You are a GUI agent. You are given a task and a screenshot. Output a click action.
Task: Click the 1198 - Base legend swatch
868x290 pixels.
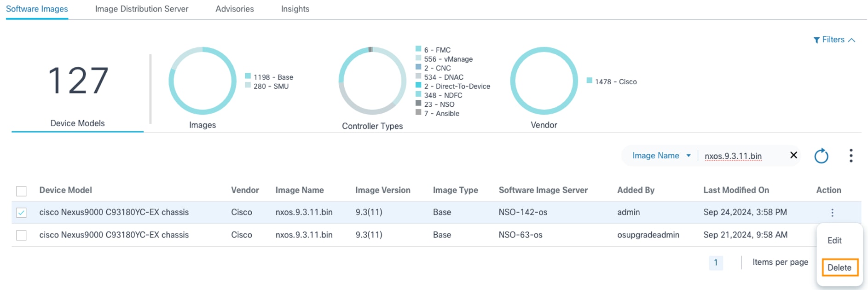point(248,76)
